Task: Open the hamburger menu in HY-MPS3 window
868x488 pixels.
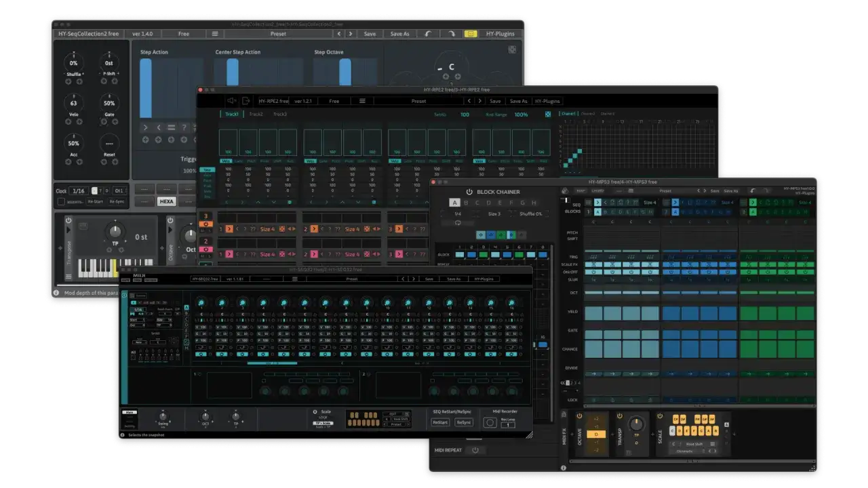Action: point(631,190)
